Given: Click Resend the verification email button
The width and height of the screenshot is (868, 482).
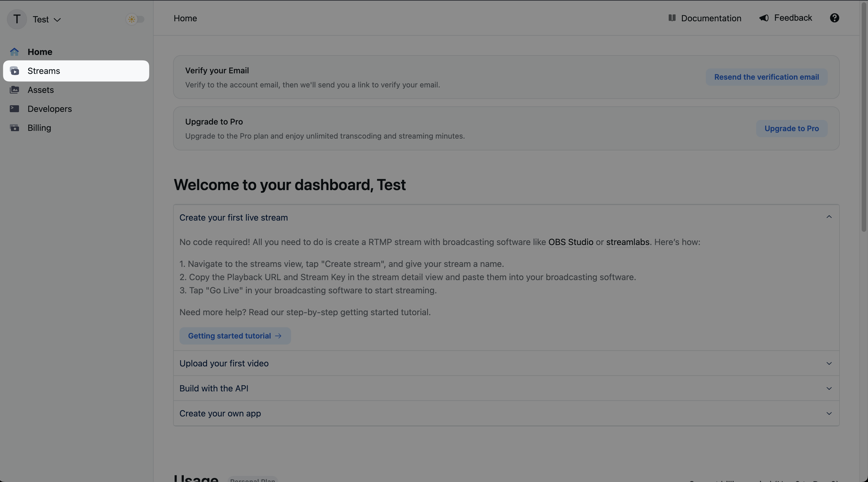Looking at the screenshot, I should pos(766,76).
